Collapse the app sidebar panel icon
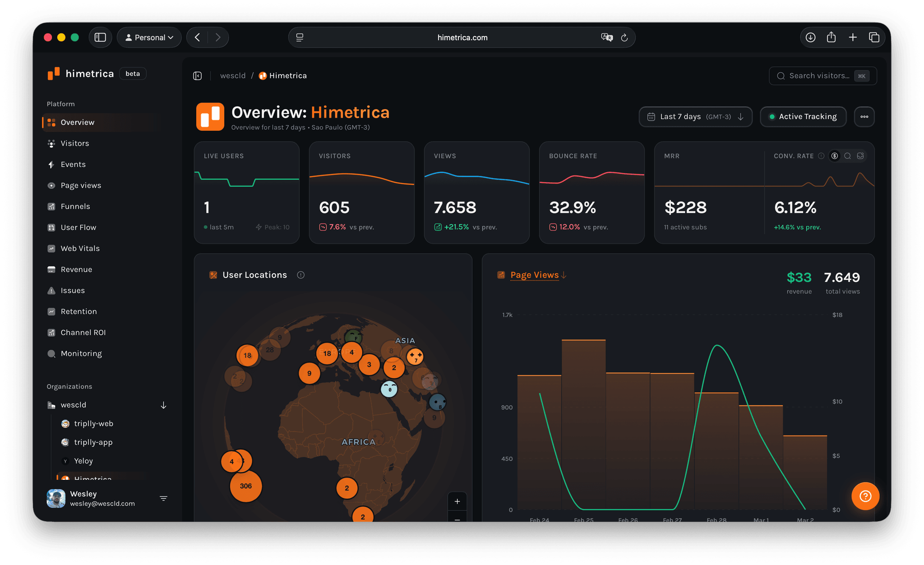 pyautogui.click(x=198, y=76)
